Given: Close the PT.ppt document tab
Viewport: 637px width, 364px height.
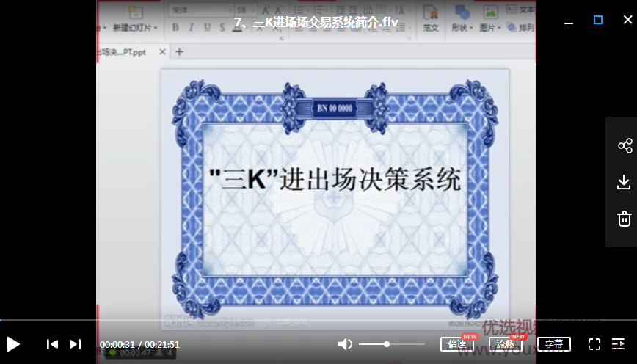Looking at the screenshot, I should 162,51.
